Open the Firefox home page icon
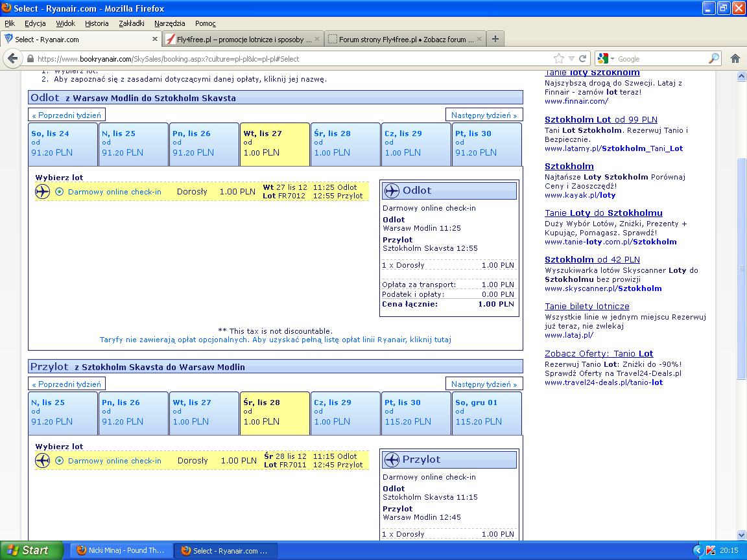This screenshot has width=747, height=560. pyautogui.click(x=735, y=58)
